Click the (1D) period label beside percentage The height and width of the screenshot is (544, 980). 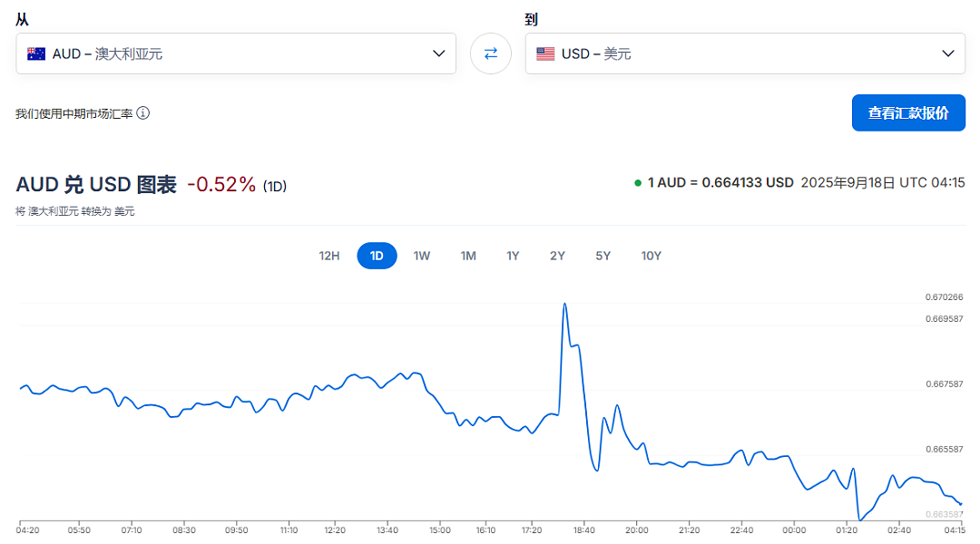274,186
